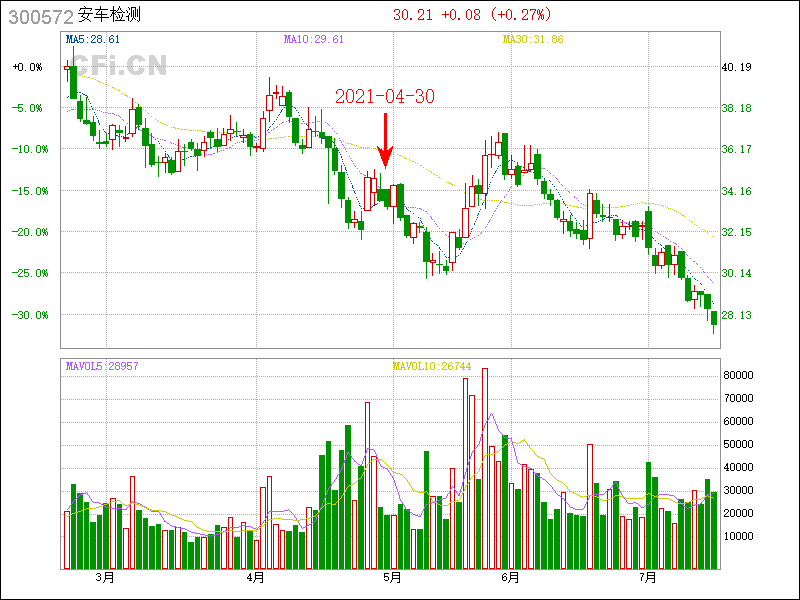Select the 6月 label on time axis
Viewport: 800px width, 600px height.
tap(510, 577)
